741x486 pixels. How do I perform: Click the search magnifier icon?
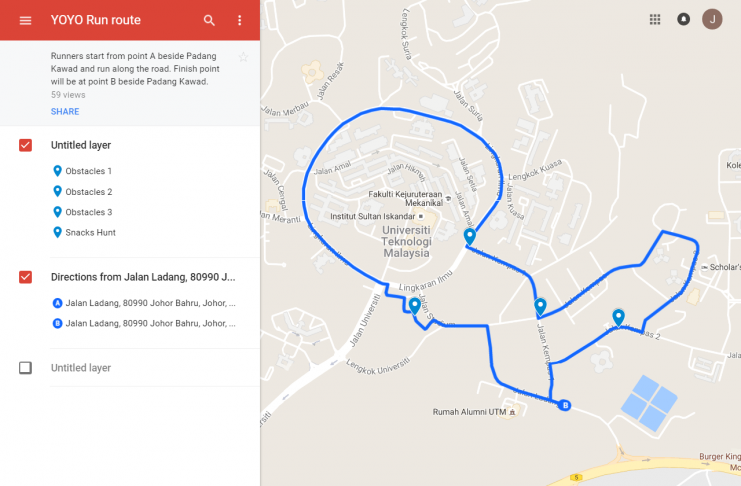[x=209, y=20]
